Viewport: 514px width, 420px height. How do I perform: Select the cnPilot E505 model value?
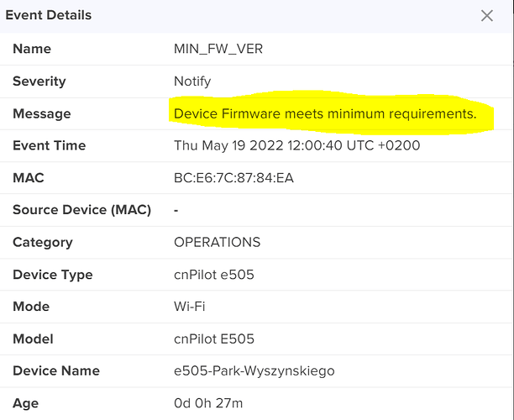tap(214, 339)
